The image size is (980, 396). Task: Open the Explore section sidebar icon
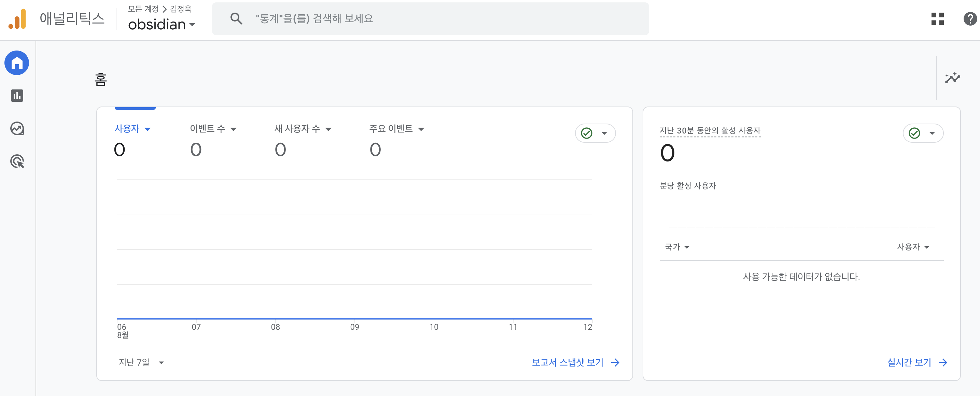click(x=17, y=129)
